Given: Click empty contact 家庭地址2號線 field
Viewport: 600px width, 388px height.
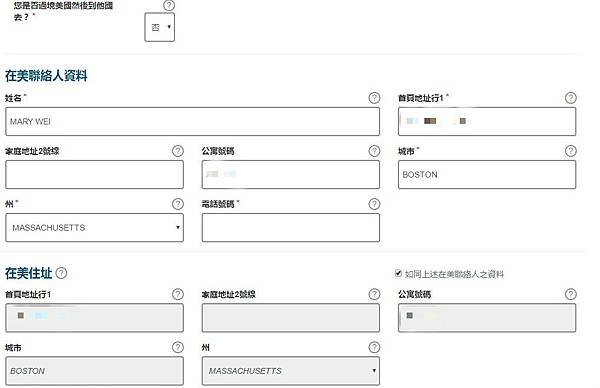Looking at the screenshot, I should click(95, 174).
